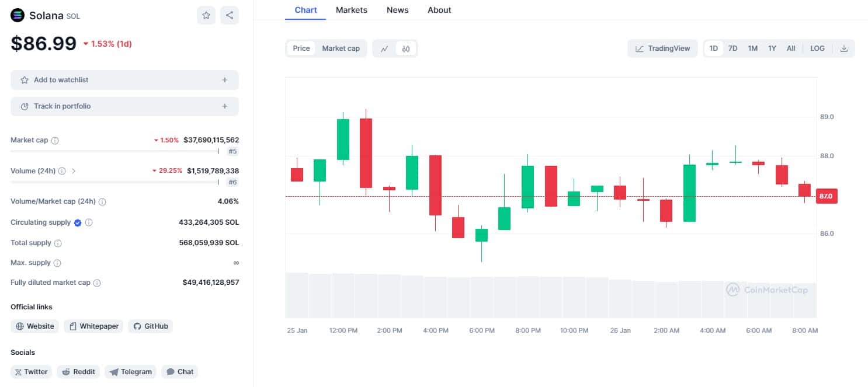Screen dimensions: 868x387
Task: Click the share icon button
Action: click(x=230, y=16)
